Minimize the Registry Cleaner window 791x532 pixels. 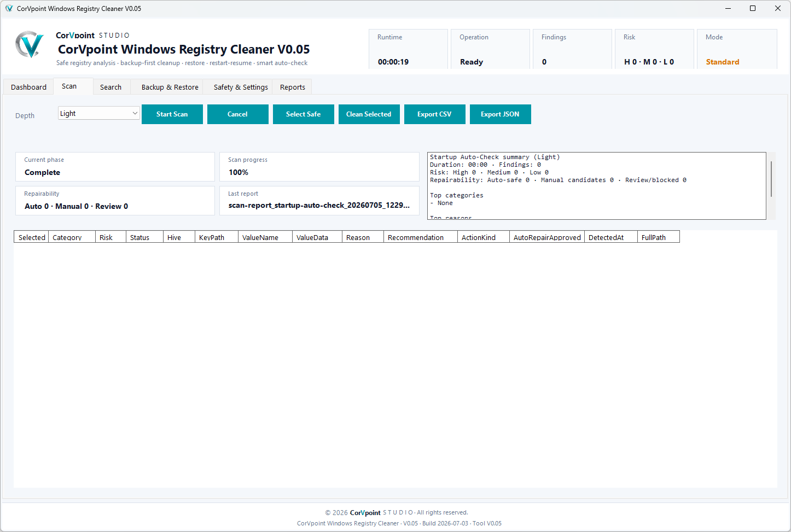tap(728, 8)
